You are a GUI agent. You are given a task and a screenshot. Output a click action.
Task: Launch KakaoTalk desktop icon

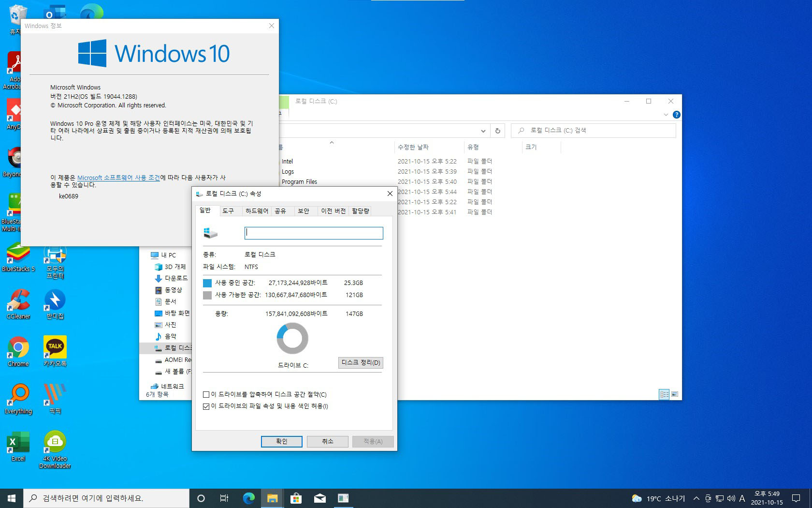[x=55, y=352]
